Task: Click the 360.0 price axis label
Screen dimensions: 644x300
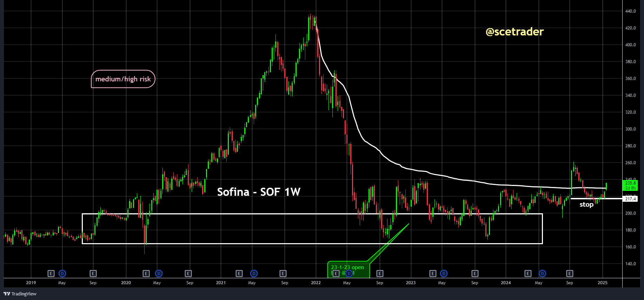Action: (x=630, y=79)
